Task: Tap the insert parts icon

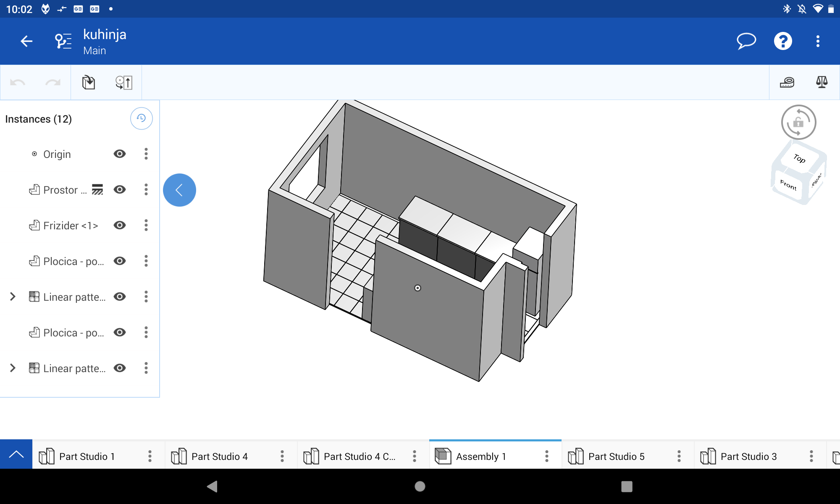Action: click(x=89, y=82)
